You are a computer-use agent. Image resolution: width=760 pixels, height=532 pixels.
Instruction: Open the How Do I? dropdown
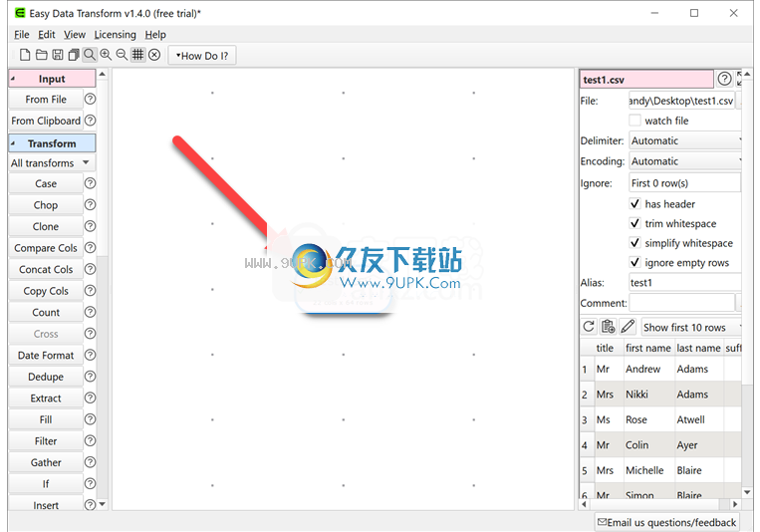202,55
